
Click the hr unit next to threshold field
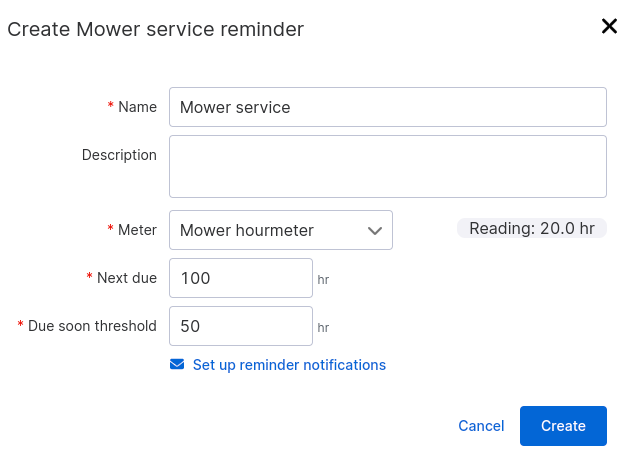pos(323,327)
